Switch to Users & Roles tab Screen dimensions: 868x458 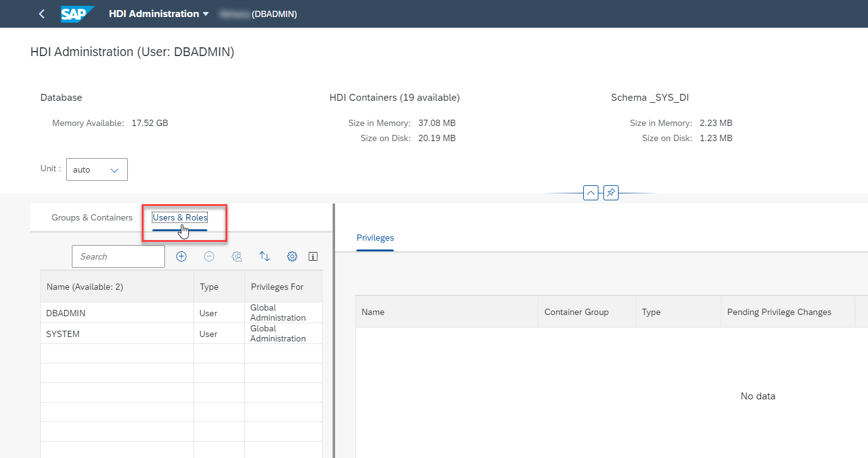tap(180, 218)
